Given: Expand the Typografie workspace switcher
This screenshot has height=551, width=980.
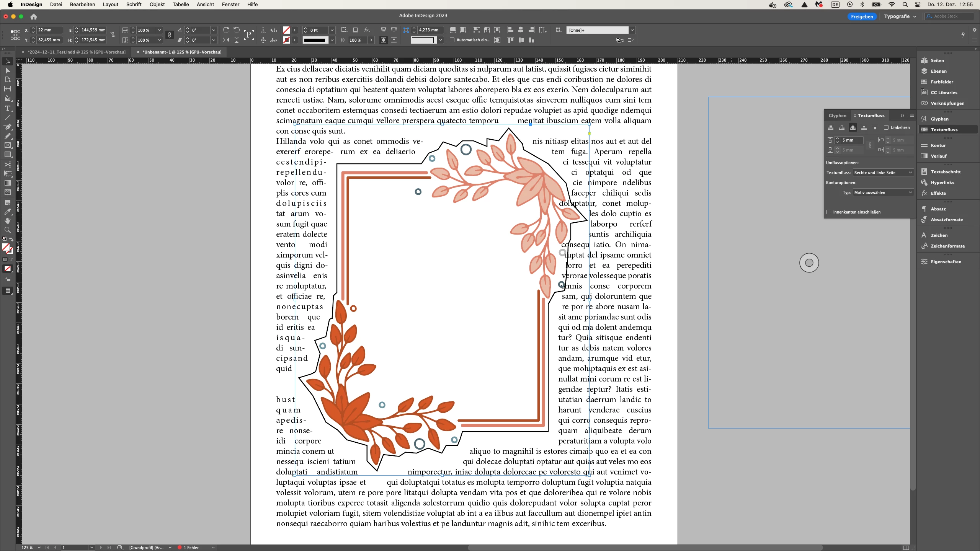Looking at the screenshot, I should click(900, 16).
